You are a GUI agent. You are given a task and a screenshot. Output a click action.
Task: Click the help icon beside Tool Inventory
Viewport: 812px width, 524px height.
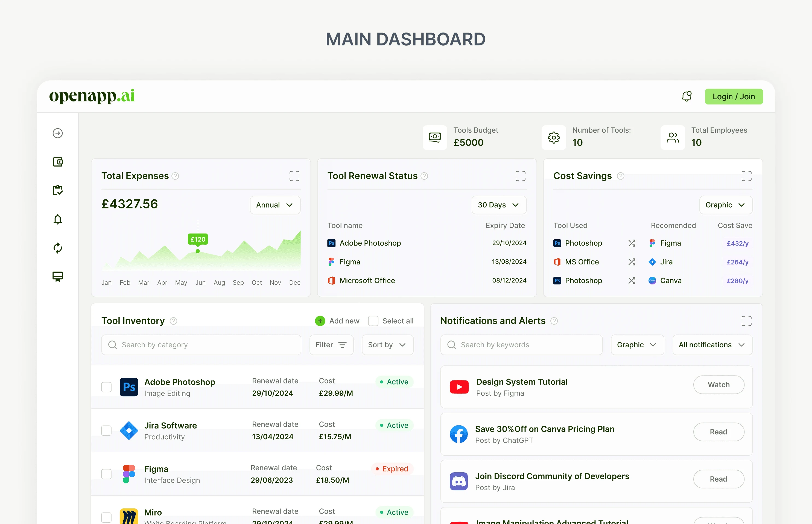click(174, 321)
